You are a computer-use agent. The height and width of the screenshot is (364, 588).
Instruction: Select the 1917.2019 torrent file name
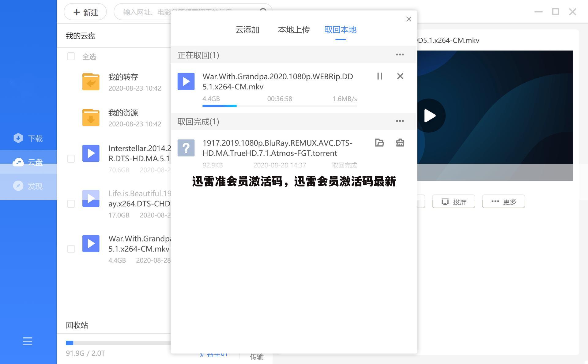coord(277,148)
